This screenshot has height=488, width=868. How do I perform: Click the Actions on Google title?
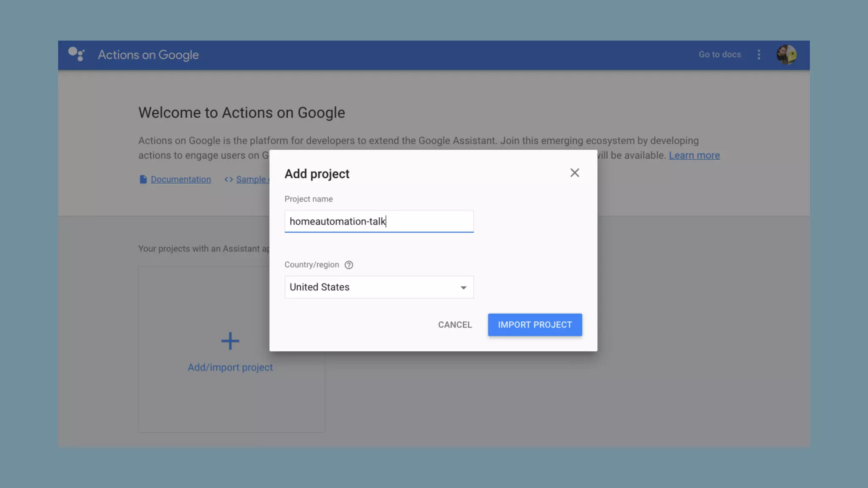click(x=148, y=55)
